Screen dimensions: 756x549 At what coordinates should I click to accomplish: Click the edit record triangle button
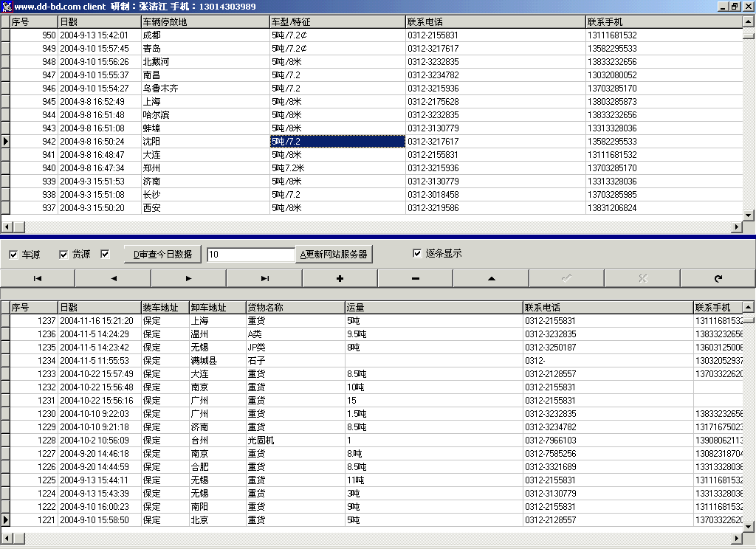pyautogui.click(x=491, y=278)
